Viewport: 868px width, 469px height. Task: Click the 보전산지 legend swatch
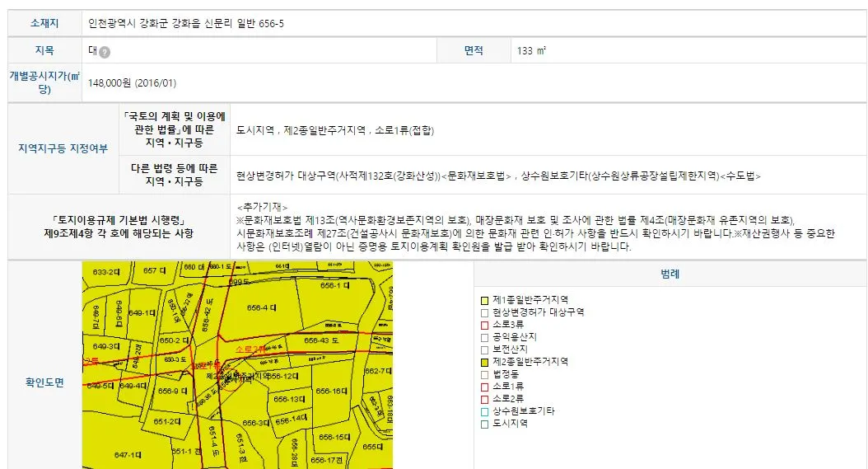(484, 349)
